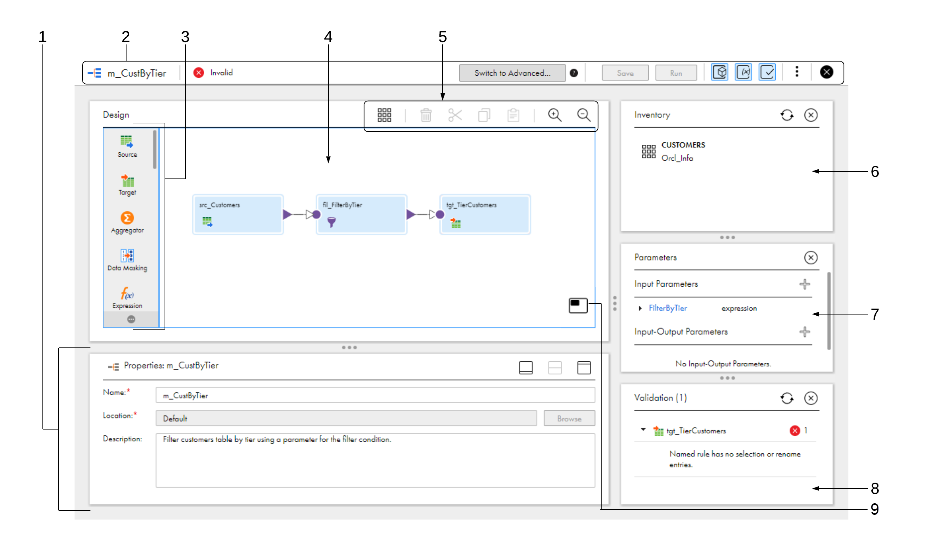This screenshot has height=560, width=928.
Task: Click the Parameters panel scrollbar
Action: (829, 311)
